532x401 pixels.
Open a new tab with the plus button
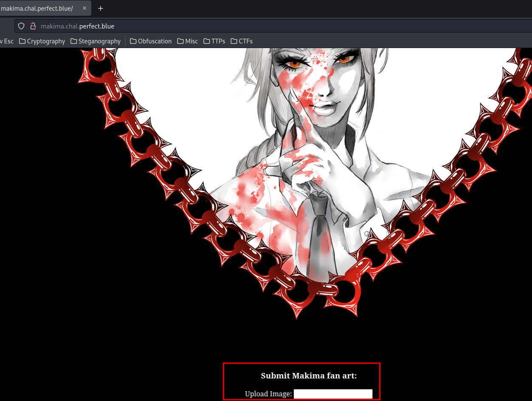(x=101, y=9)
